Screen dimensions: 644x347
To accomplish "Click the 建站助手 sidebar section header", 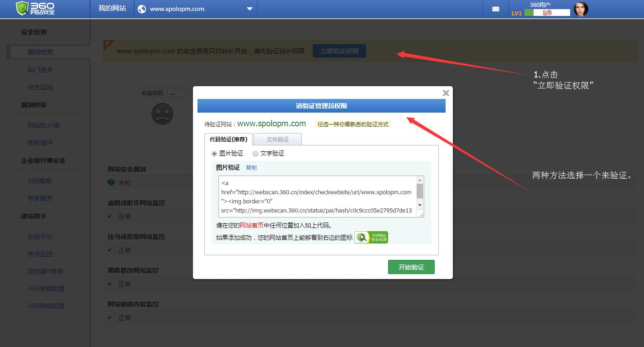I will pos(34,216).
